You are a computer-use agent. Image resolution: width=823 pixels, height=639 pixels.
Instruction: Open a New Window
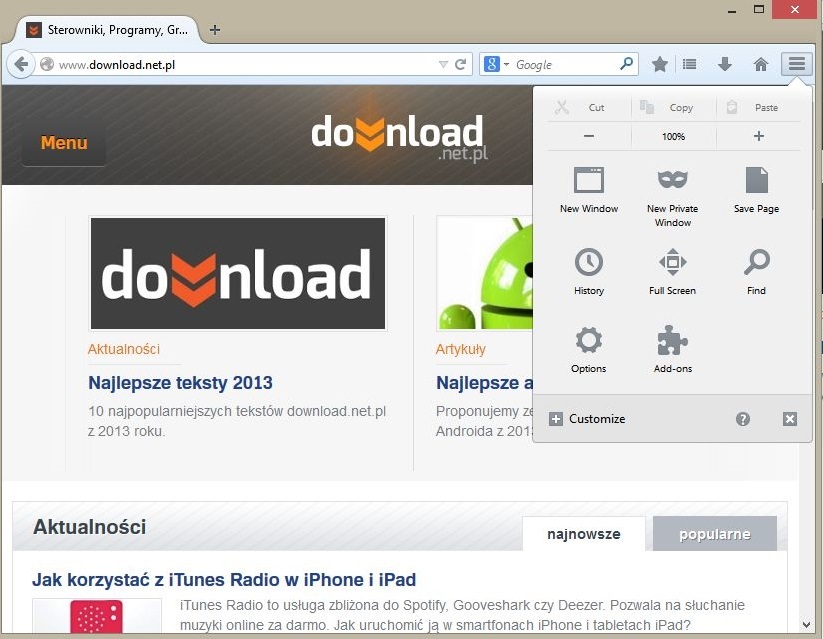coord(589,190)
